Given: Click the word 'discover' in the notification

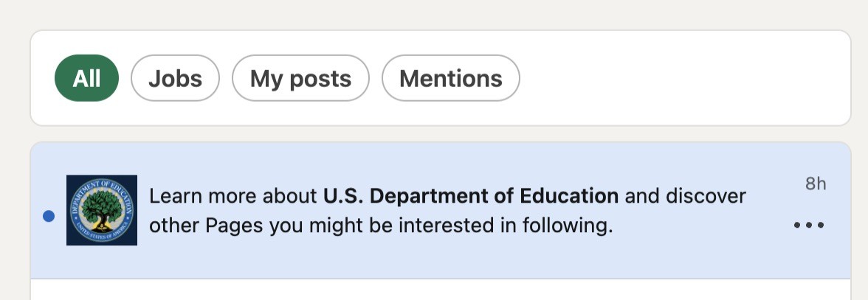Looking at the screenshot, I should click(706, 196).
